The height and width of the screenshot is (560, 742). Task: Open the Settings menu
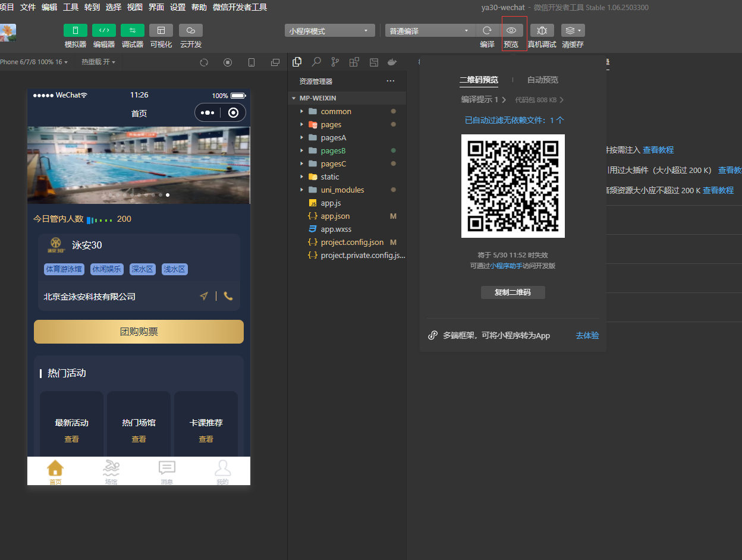pos(178,7)
